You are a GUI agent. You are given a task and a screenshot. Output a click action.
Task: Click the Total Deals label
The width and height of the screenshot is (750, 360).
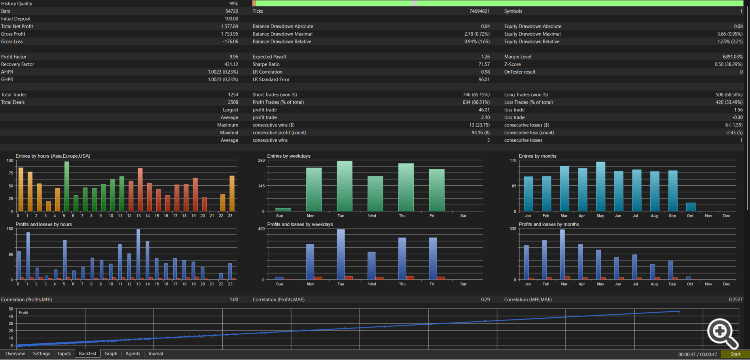(14, 102)
